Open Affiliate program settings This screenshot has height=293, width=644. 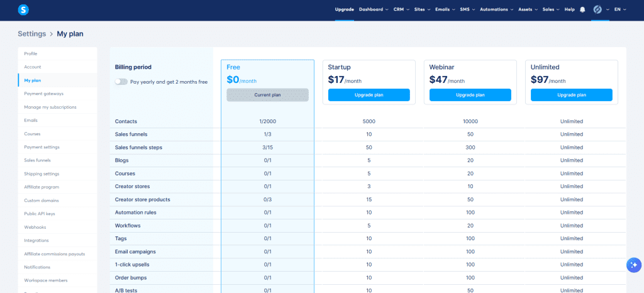coord(57,187)
